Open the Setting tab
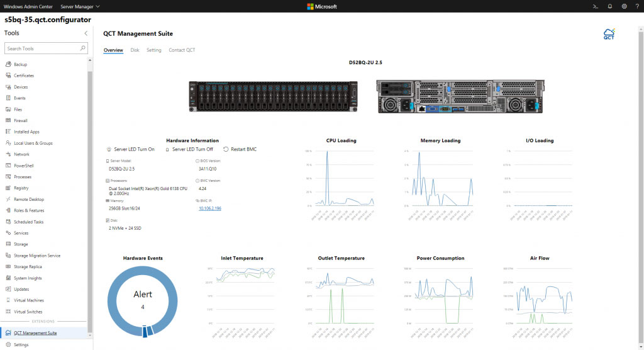644x350 pixels. pyautogui.click(x=154, y=50)
